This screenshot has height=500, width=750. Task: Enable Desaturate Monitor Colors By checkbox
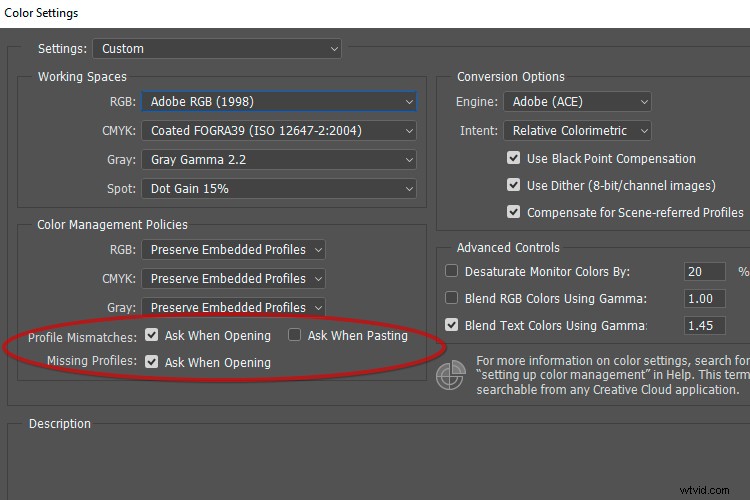click(451, 271)
